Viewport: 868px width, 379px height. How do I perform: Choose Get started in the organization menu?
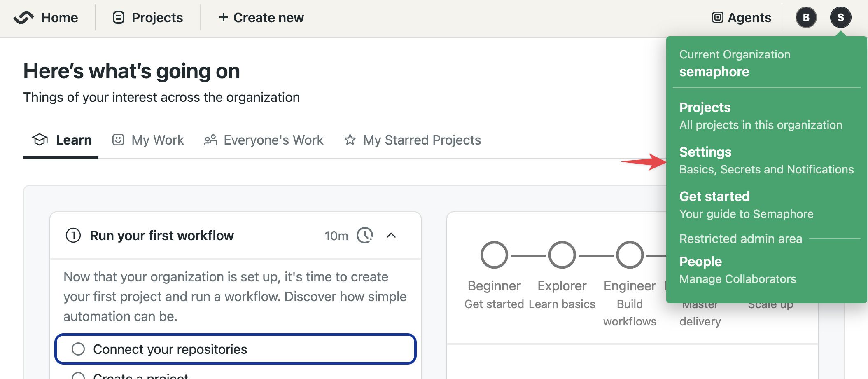click(x=714, y=197)
